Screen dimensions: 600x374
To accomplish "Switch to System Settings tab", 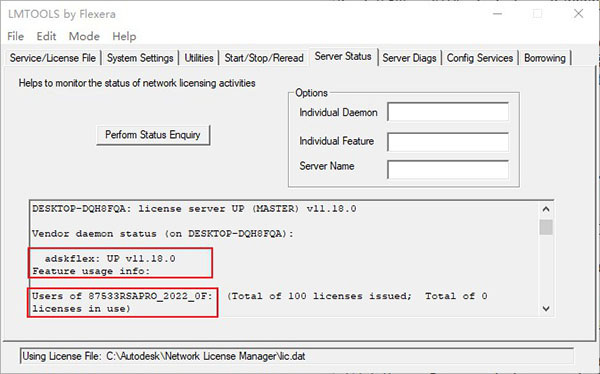I will coord(140,58).
